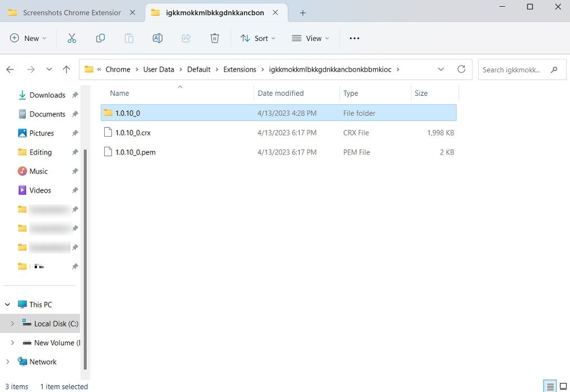Cut the selected 1.0.10_0 folder

pos(71,38)
